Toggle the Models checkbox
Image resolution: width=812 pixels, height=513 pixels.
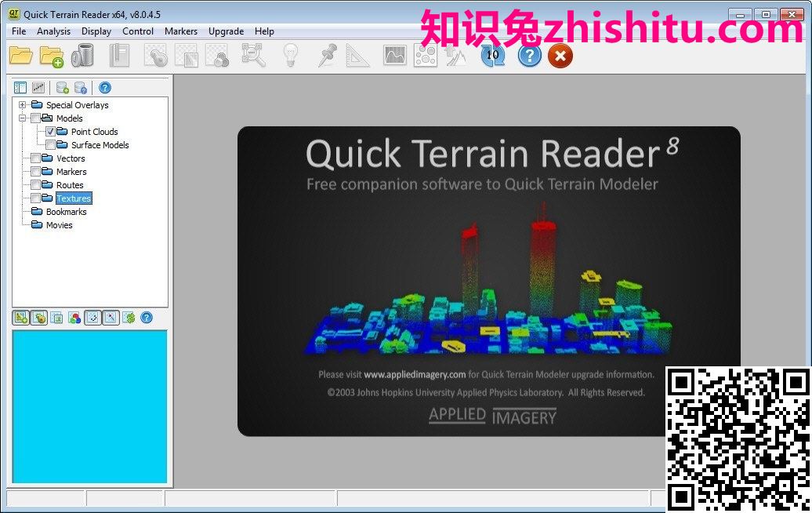pos(36,118)
